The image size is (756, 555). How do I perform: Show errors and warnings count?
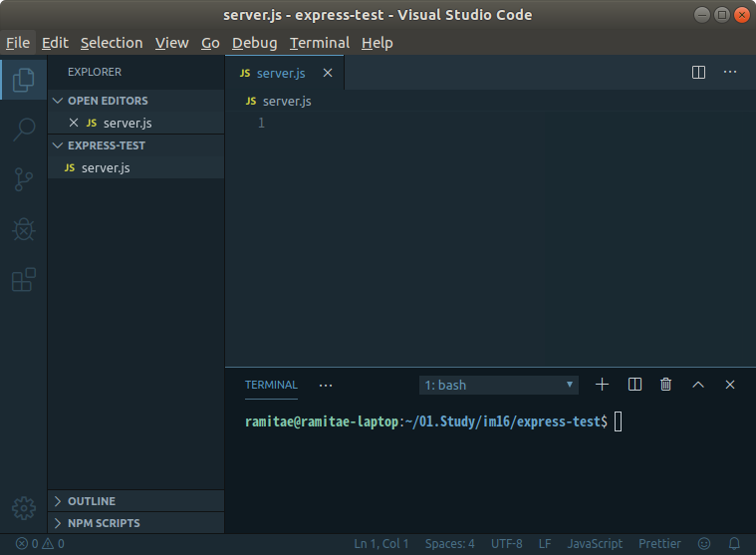point(40,543)
